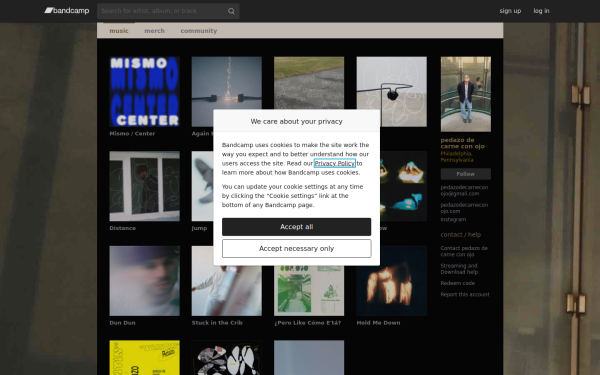Switch to the merch tab

(x=154, y=31)
